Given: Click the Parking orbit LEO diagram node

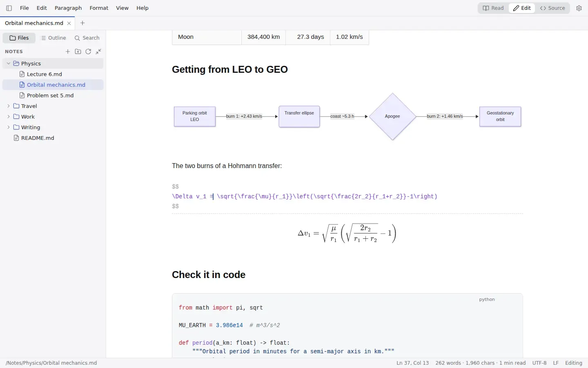Looking at the screenshot, I should (x=195, y=117).
